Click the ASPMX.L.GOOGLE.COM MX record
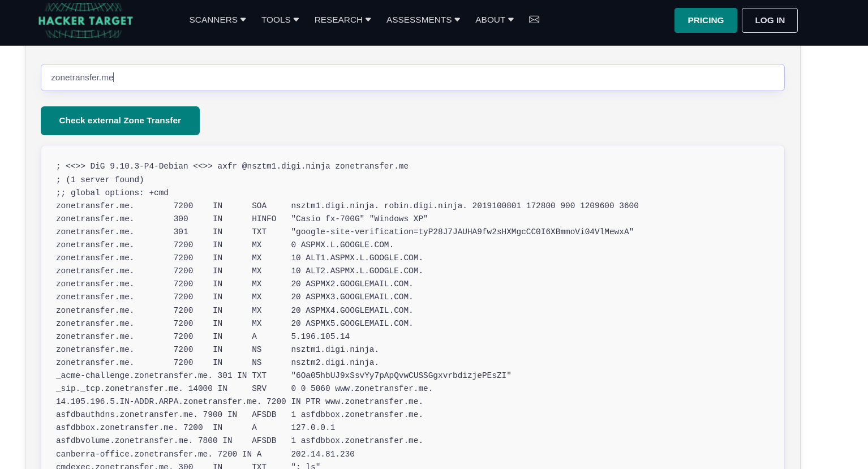The image size is (868, 469). [x=342, y=245]
